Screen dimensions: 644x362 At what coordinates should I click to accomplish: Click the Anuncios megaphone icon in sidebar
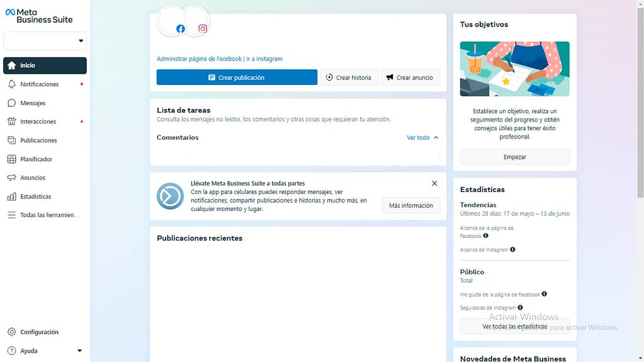[11, 178]
